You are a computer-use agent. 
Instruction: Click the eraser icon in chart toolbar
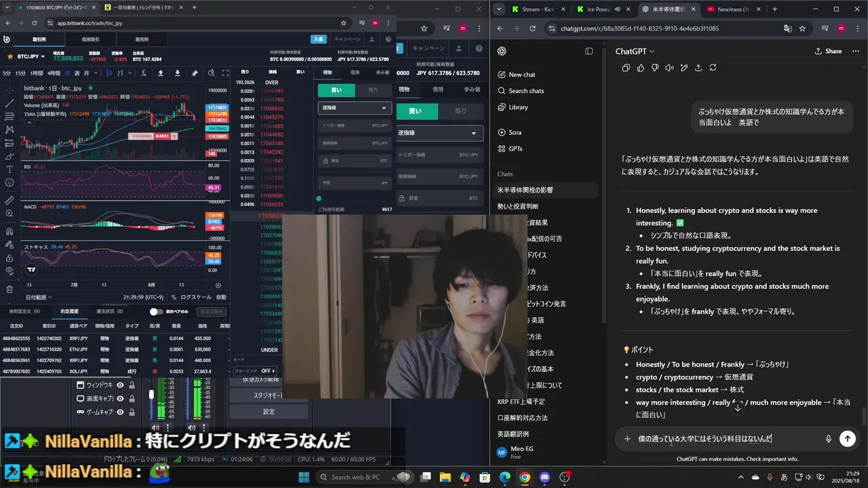pos(195,73)
